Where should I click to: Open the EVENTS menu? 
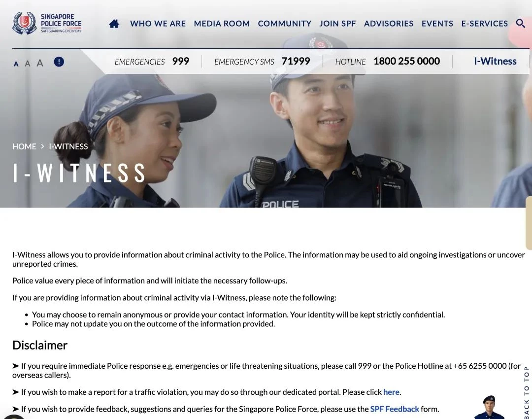(437, 24)
